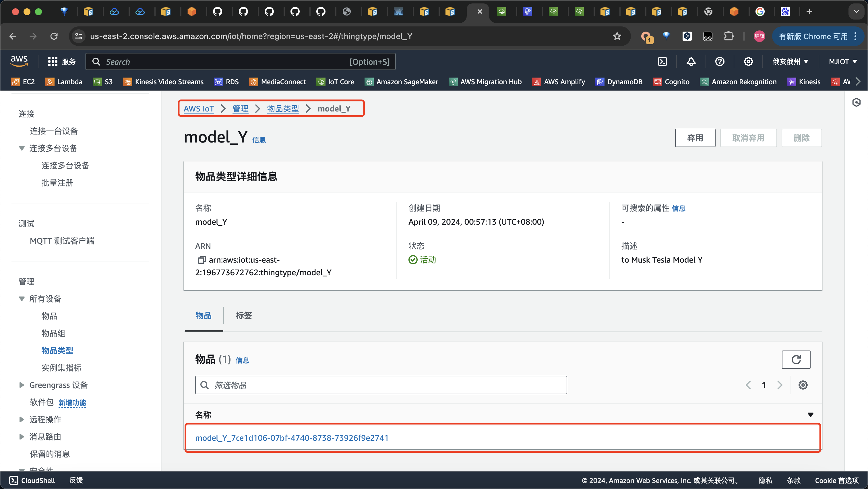Copy the ARN using the copy icon
The image size is (868, 489).
(201, 260)
